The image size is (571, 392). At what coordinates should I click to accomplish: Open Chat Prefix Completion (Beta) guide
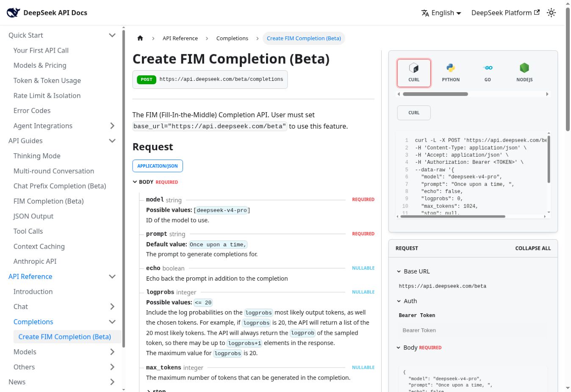coord(60,186)
